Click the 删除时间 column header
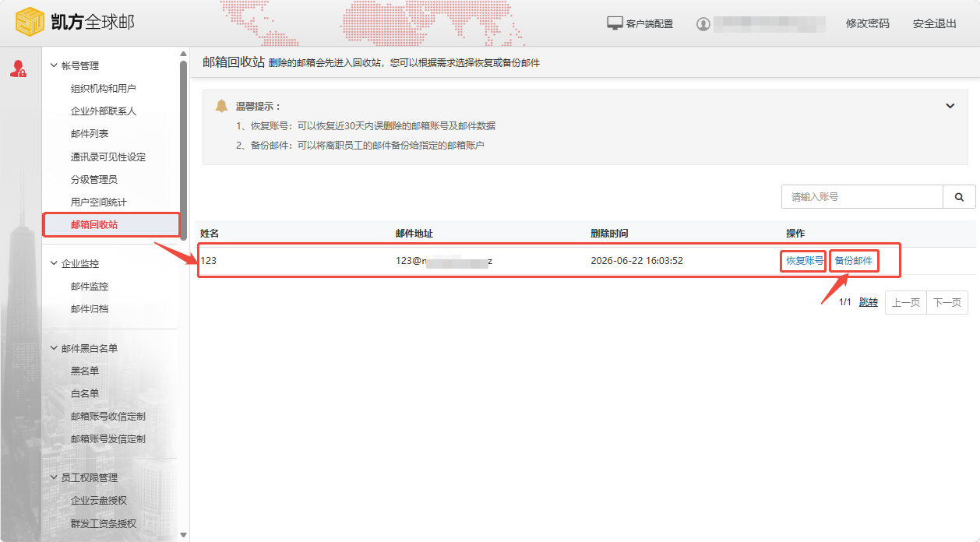This screenshot has height=542, width=980. [610, 234]
